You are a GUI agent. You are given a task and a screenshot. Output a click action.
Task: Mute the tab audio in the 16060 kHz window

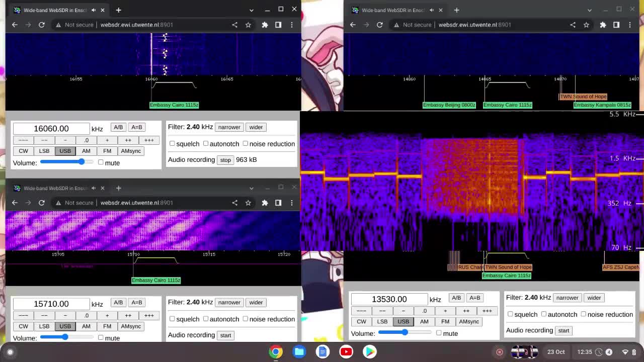[x=94, y=10]
